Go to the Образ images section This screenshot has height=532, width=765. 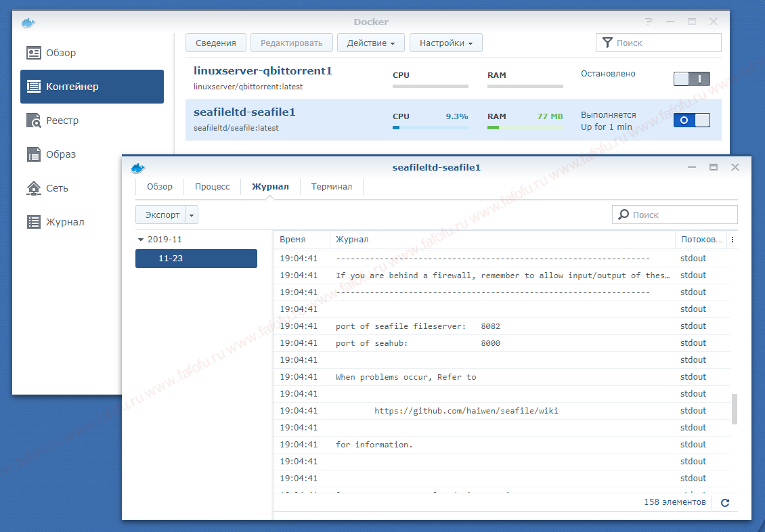click(x=91, y=154)
